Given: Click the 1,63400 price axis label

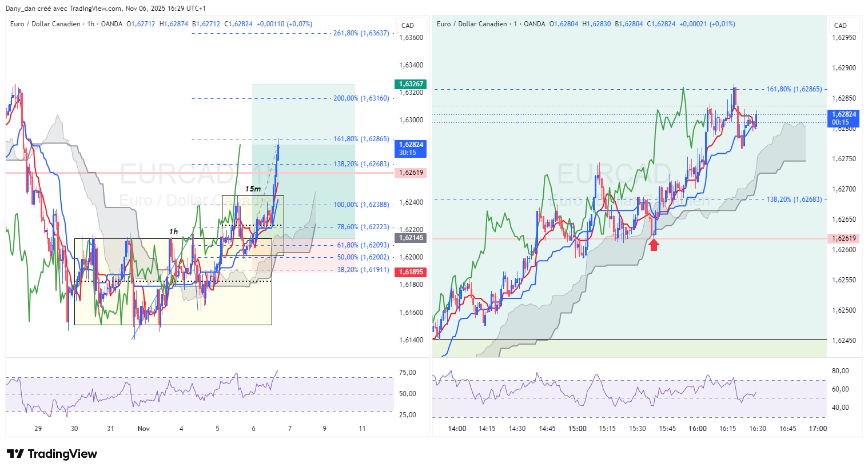Looking at the screenshot, I should [411, 65].
